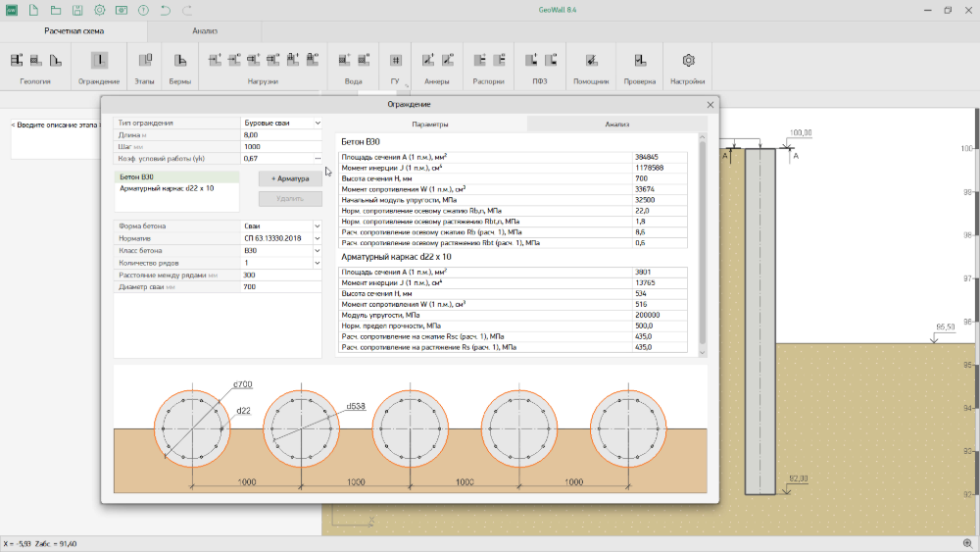Viewport: 980px width, 552px height.
Task: Open the Этапы ribbon tool
Action: (144, 61)
